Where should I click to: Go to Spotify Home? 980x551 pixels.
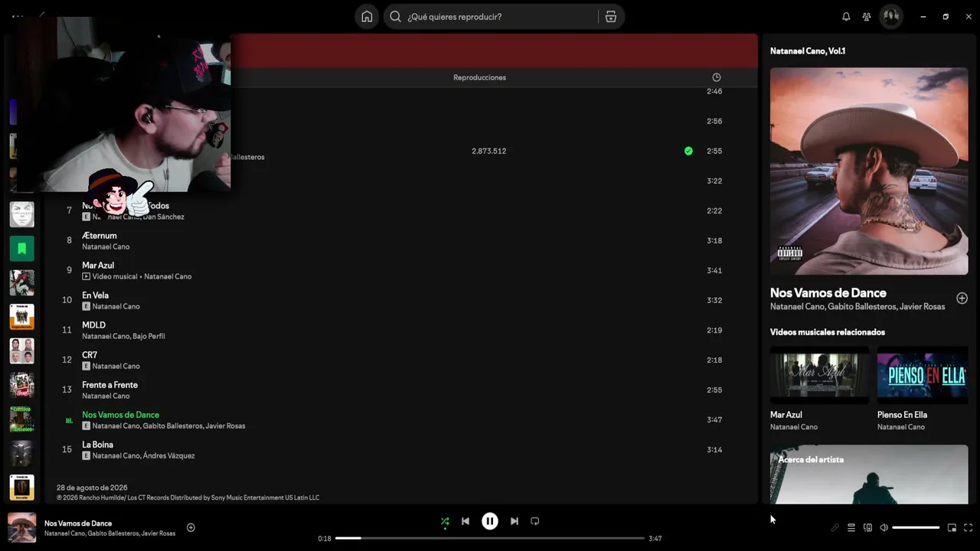pos(367,17)
